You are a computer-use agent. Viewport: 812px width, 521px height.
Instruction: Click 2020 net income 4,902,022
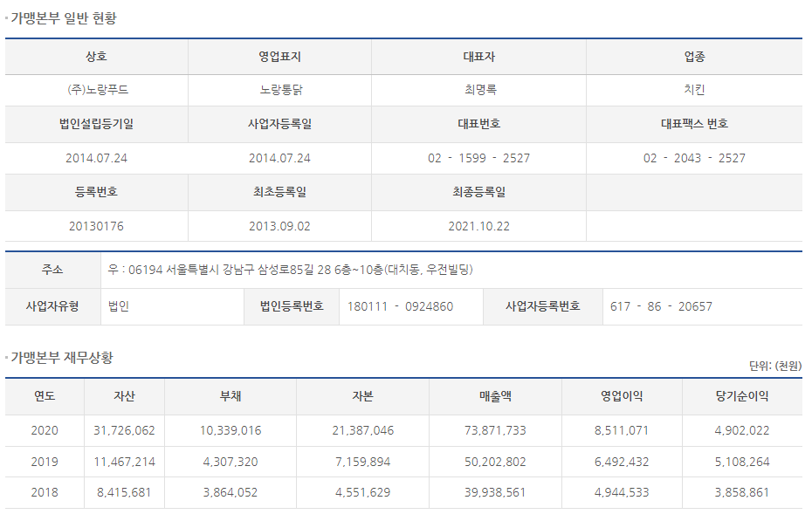click(x=742, y=430)
